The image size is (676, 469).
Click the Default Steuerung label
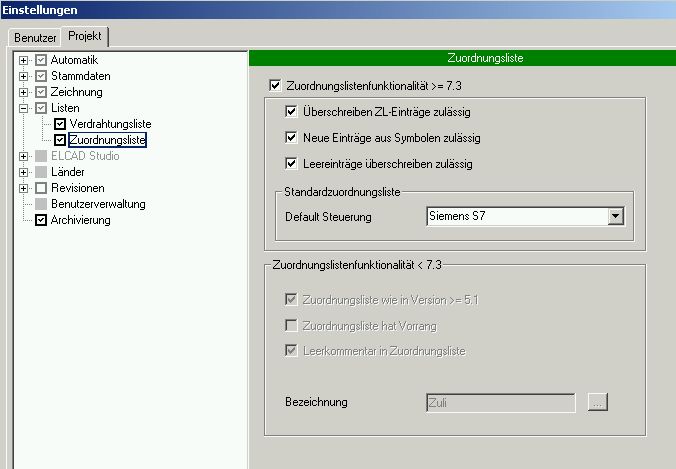328,217
